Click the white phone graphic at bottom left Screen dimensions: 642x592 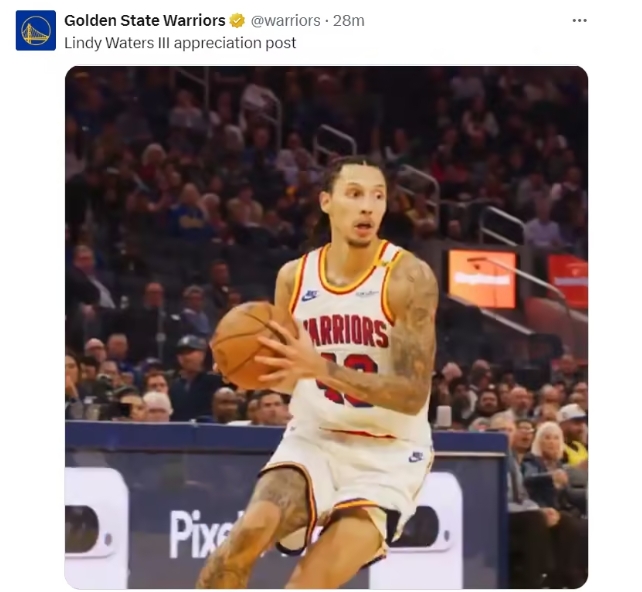pyautogui.click(x=96, y=528)
